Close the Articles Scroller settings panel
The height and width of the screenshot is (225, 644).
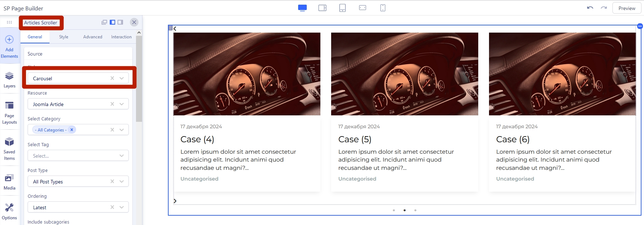[x=134, y=22]
